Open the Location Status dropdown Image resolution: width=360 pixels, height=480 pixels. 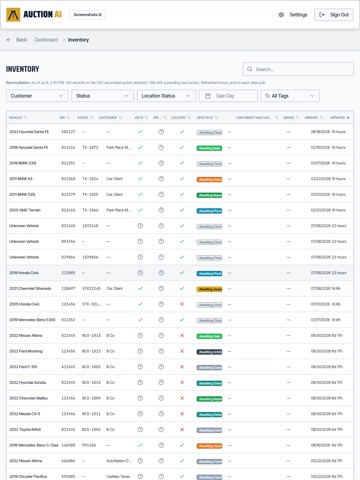tap(166, 96)
